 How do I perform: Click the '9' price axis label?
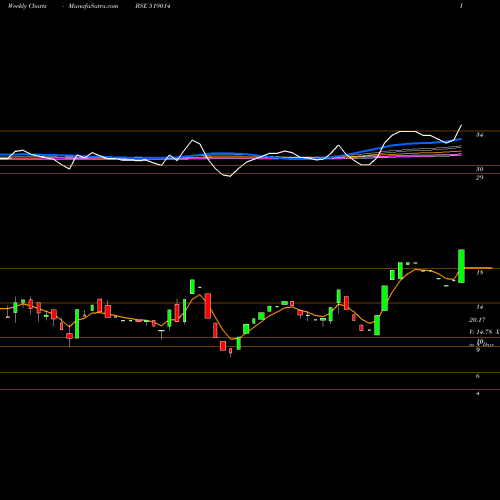coord(478,350)
